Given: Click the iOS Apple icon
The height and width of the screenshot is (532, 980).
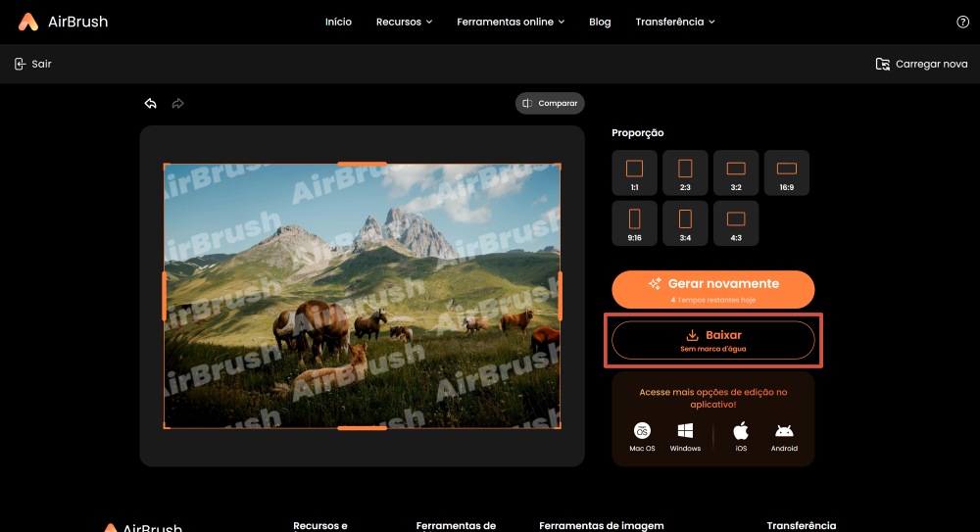Looking at the screenshot, I should click(x=741, y=431).
